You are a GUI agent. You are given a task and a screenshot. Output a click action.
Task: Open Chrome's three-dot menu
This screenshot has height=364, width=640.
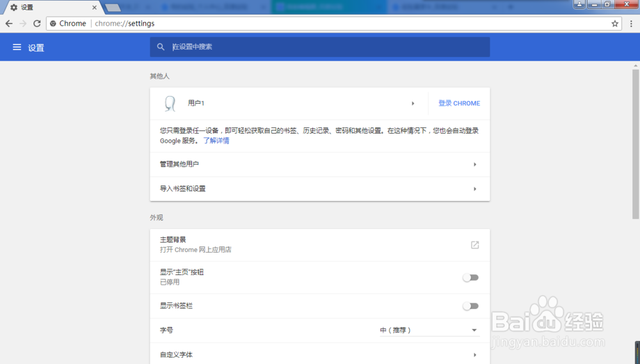631,24
